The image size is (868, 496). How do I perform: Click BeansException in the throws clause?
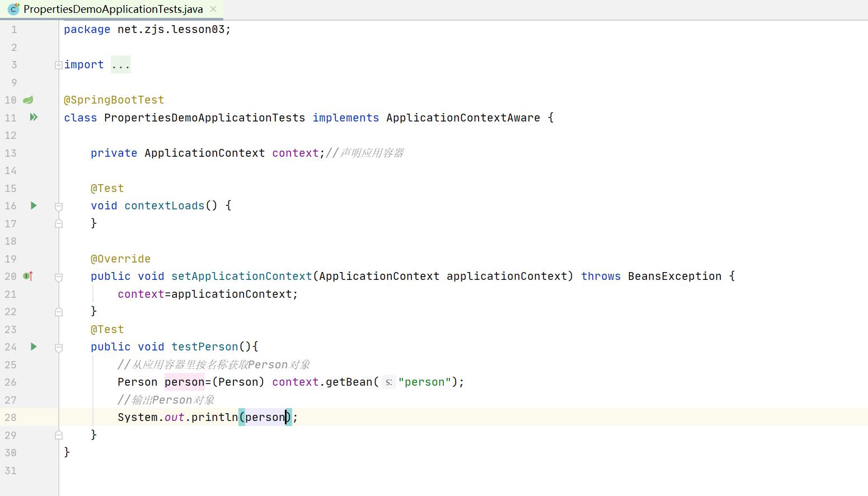pyautogui.click(x=675, y=276)
